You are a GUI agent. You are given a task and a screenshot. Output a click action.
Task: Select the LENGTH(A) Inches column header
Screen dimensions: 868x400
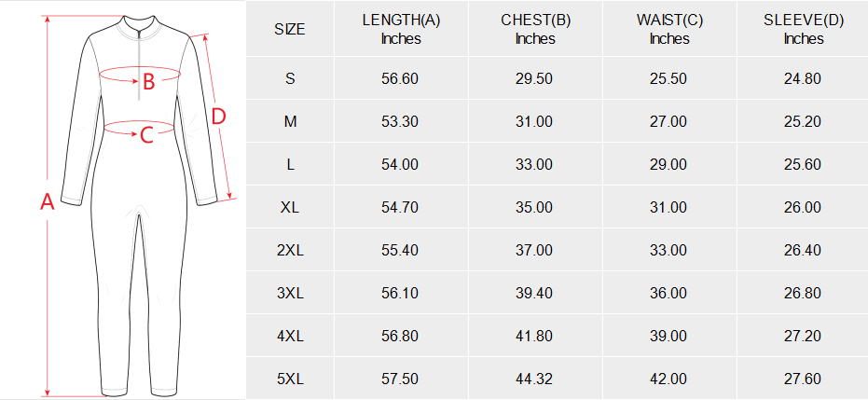[x=401, y=30]
